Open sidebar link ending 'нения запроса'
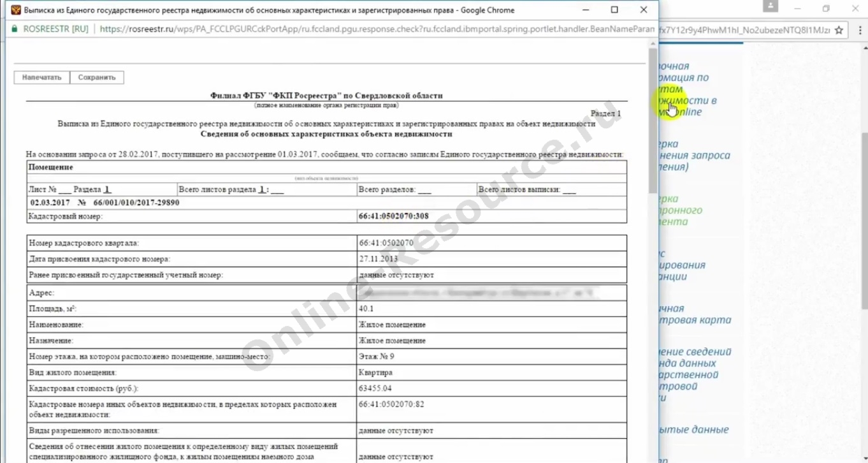The image size is (868, 463). tap(693, 156)
